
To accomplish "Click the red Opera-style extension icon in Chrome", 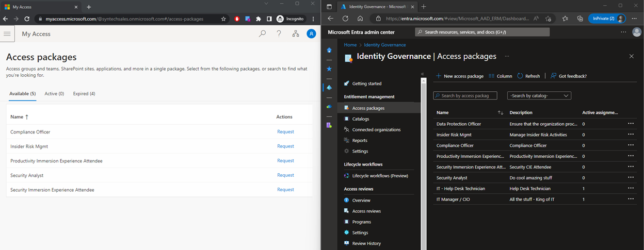I will coord(237,19).
